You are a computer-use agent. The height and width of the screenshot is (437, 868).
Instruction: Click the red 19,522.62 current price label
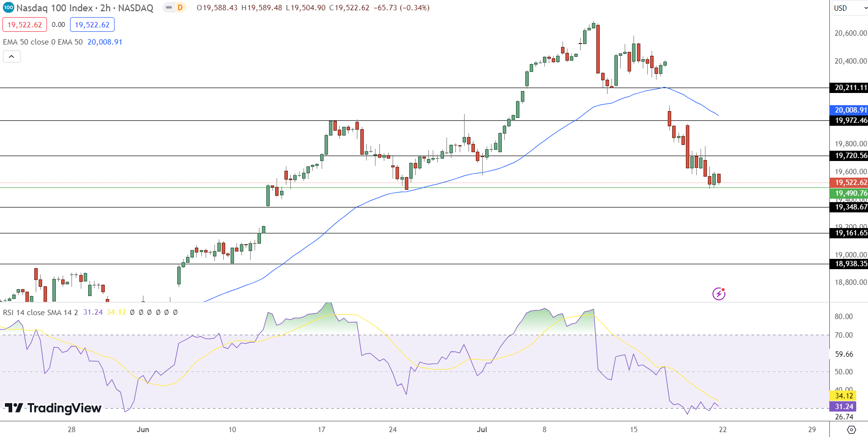[x=848, y=183]
